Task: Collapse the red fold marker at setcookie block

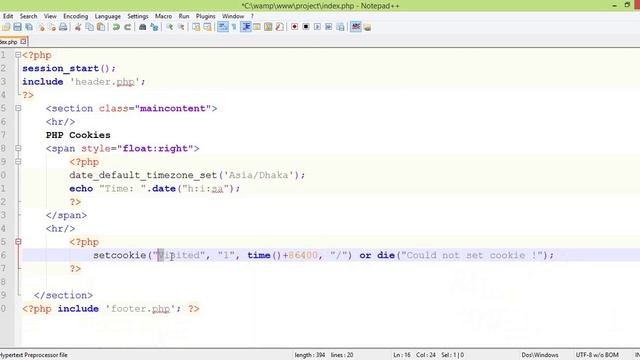Action: coord(18,242)
